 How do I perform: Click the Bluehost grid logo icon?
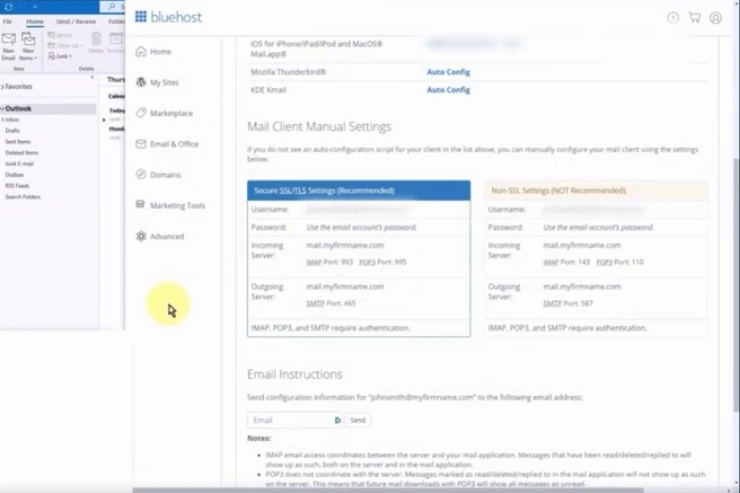click(141, 16)
